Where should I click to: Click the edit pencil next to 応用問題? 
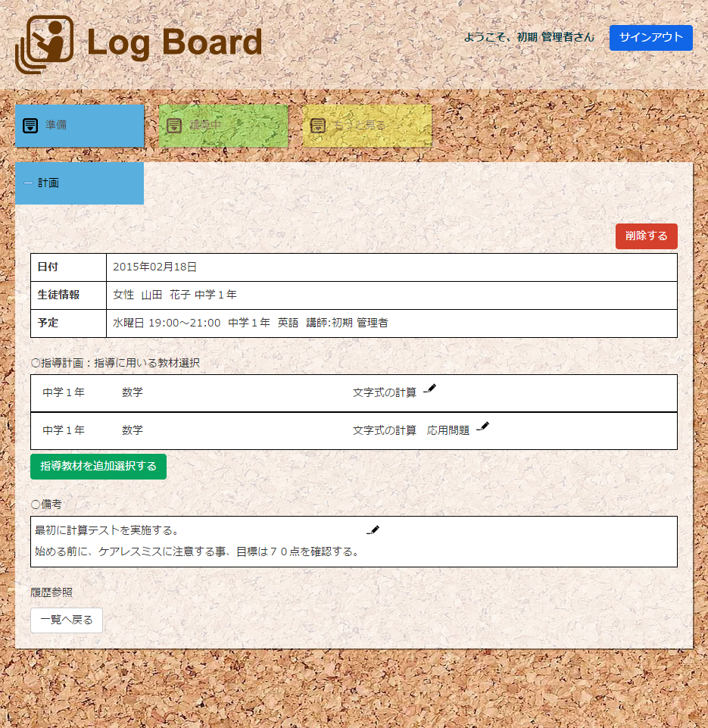click(x=483, y=426)
